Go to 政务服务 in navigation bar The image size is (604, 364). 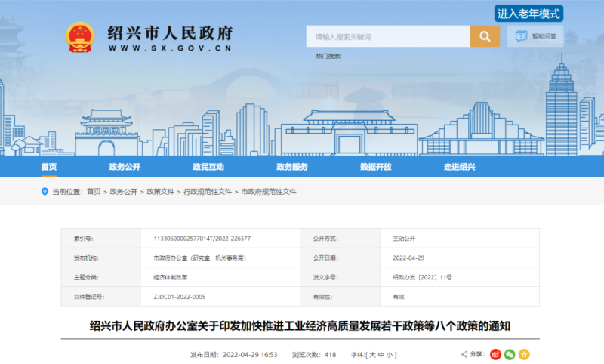[292, 167]
